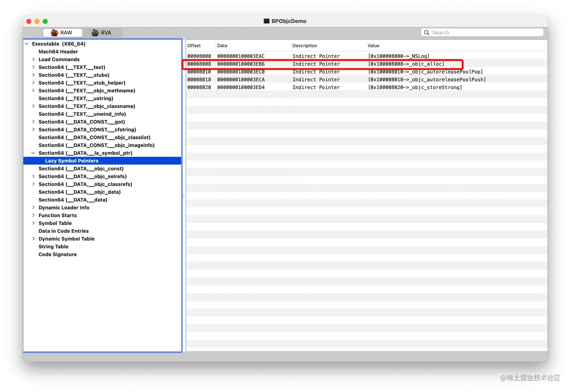Expand the Dynamic Symbol Table node
This screenshot has width=571, height=392.
[33, 239]
